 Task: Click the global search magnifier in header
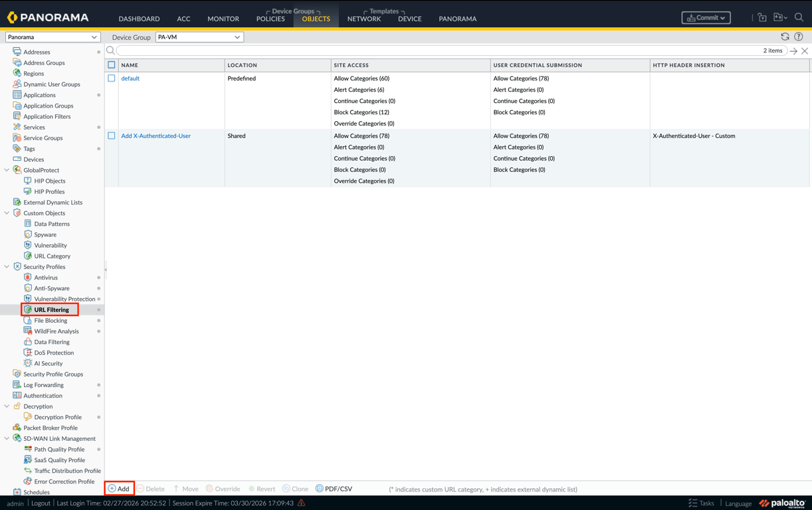(799, 17)
